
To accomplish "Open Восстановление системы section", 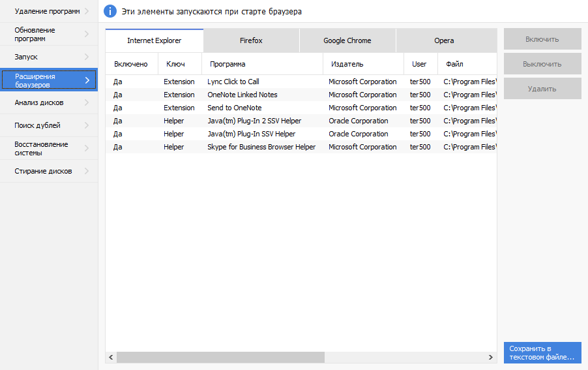I will (x=49, y=148).
